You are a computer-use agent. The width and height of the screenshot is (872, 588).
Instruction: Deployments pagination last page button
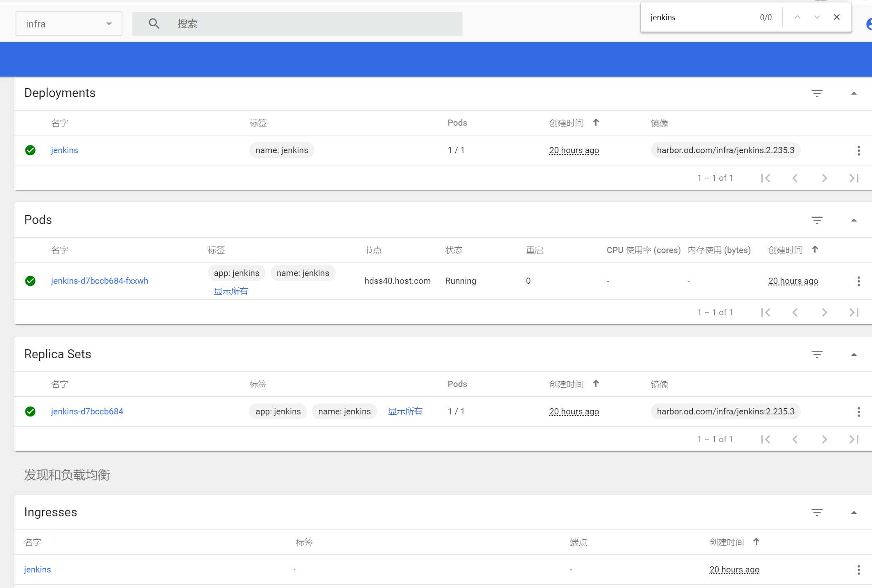[x=854, y=178]
